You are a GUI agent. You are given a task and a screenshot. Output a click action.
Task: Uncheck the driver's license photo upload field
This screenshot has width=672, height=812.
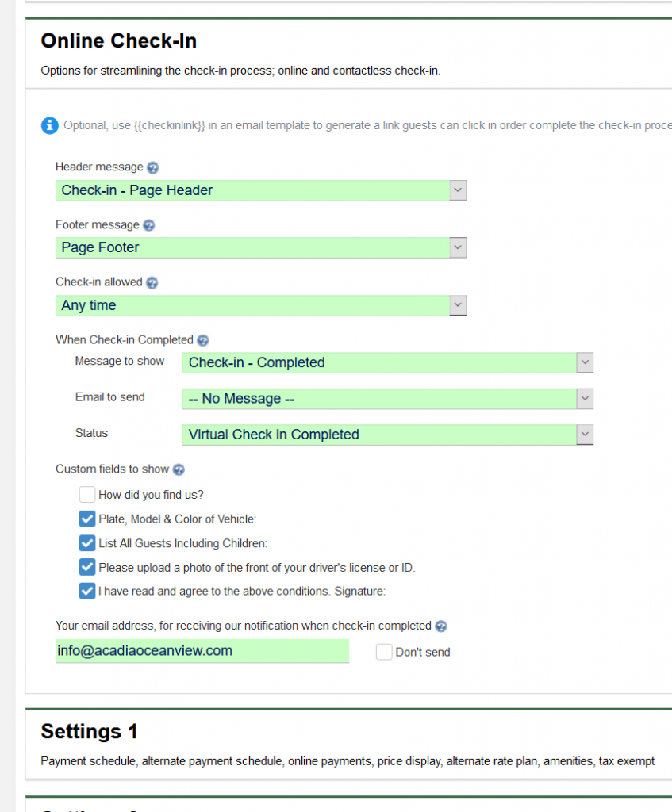87,567
